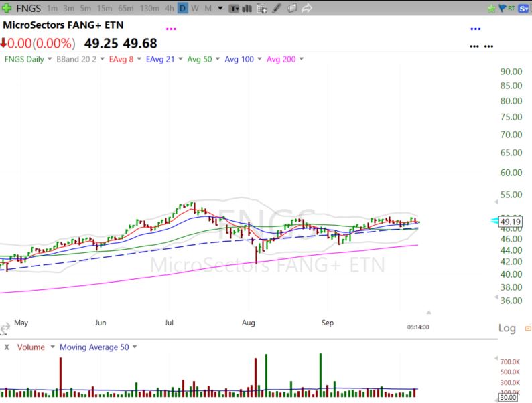Open the chart template T menu
This screenshot has width=532, height=403.
pos(234,9)
